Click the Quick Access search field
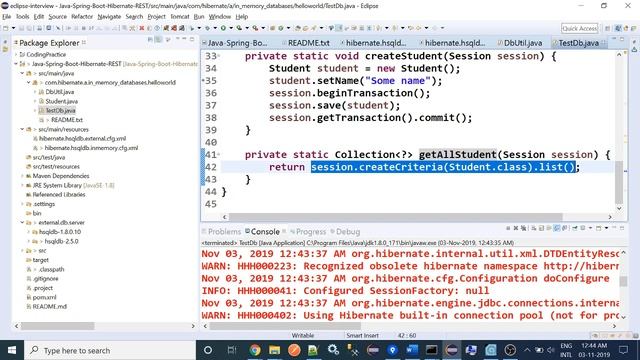 (579, 28)
